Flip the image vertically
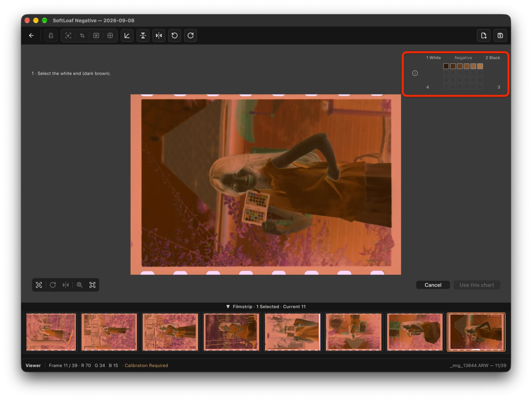The height and width of the screenshot is (400, 532). tap(143, 36)
